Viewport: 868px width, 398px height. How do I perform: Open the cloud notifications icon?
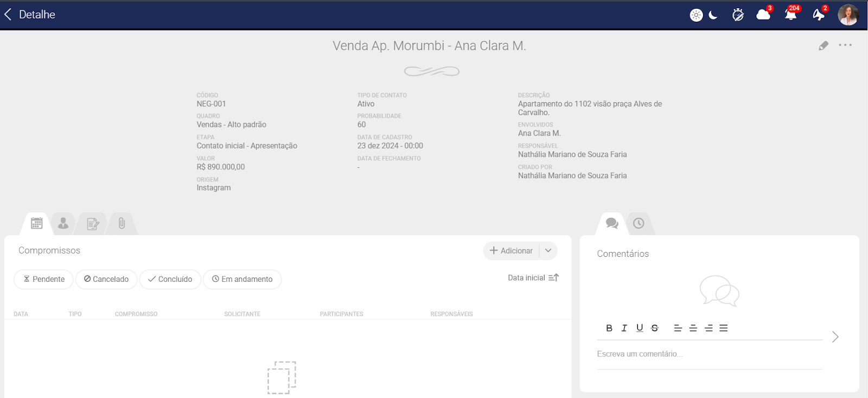pos(763,15)
